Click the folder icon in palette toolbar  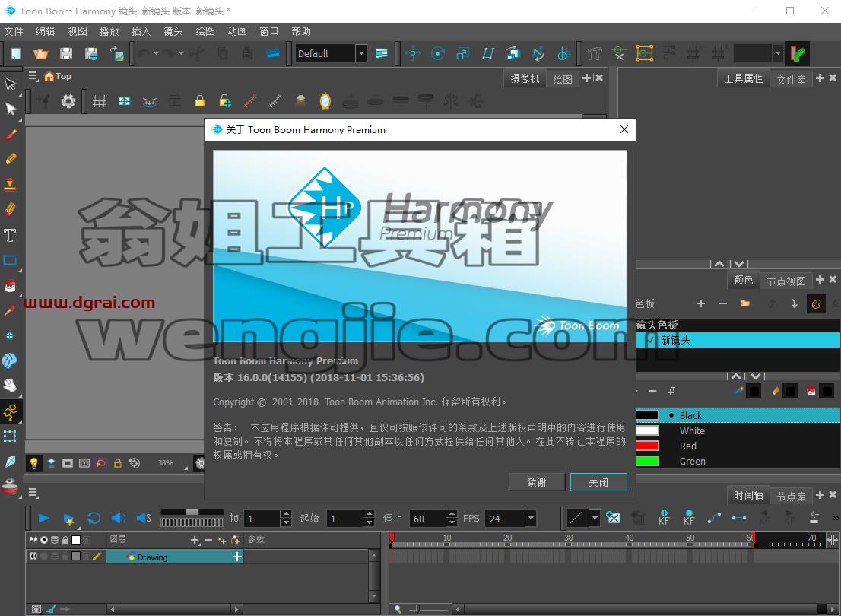tap(745, 303)
